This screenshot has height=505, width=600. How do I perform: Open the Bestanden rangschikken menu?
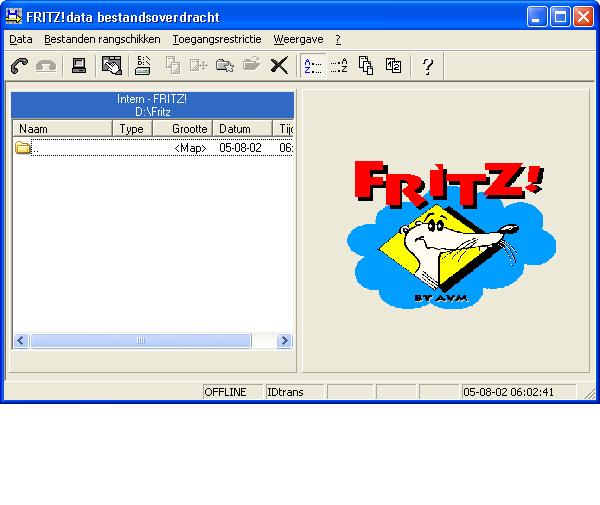[x=102, y=39]
